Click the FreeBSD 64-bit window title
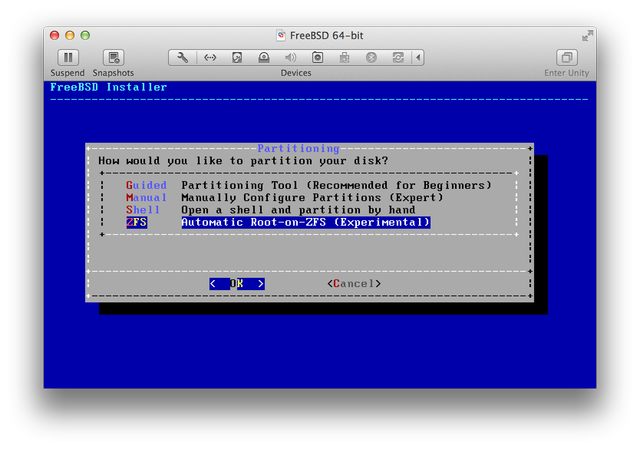This screenshot has width=640, height=449. point(327,36)
